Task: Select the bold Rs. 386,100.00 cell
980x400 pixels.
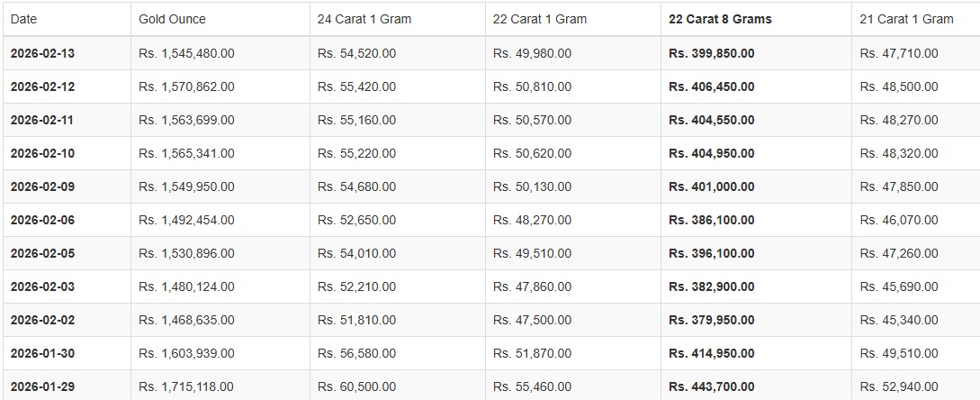Action: pyautogui.click(x=711, y=220)
